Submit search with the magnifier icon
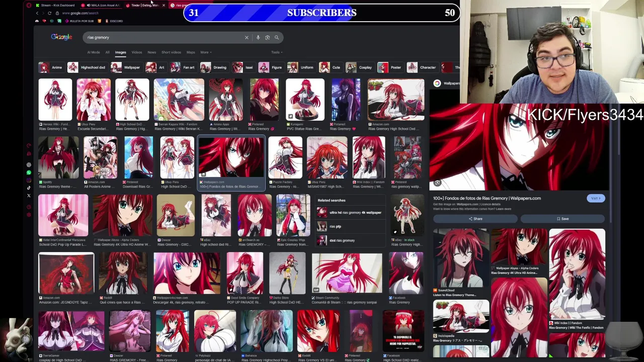This screenshot has width=644, height=362. tap(276, 37)
